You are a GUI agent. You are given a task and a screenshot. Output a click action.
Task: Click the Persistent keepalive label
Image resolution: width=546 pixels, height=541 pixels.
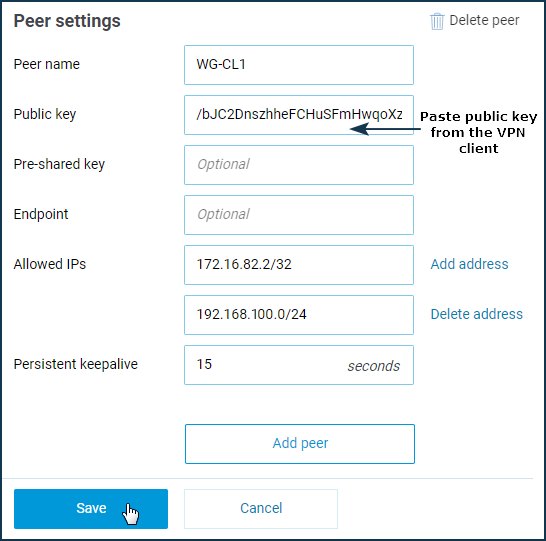point(76,364)
